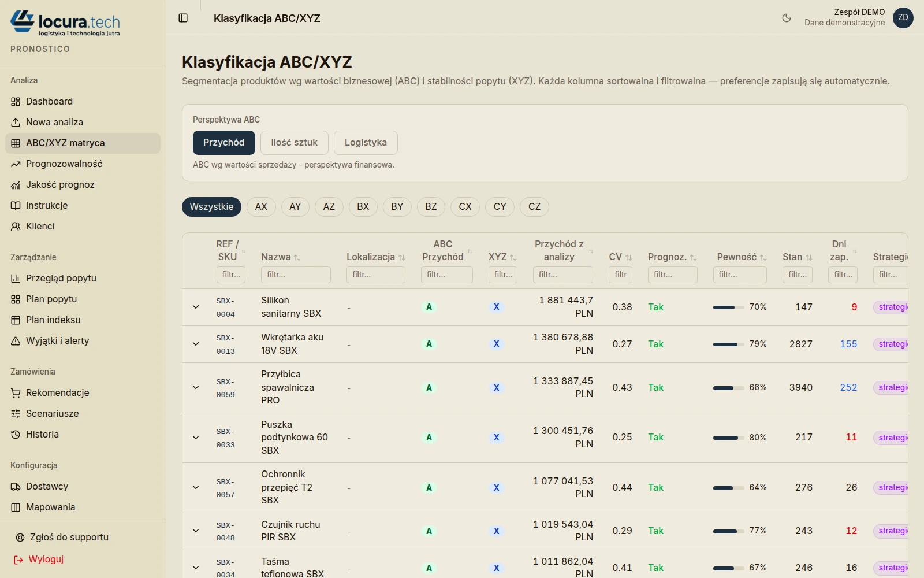Open Mapowania in the sidebar
Screen dimensions: 924x578
click(x=83, y=507)
